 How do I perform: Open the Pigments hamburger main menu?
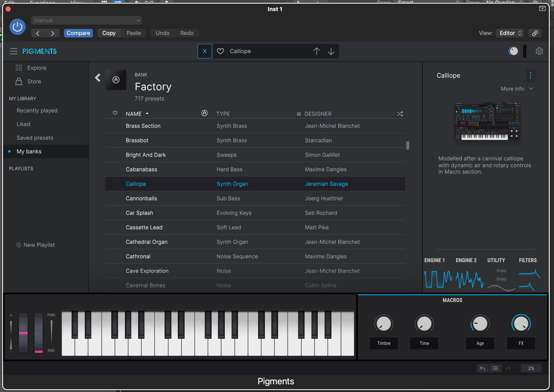pyautogui.click(x=13, y=51)
